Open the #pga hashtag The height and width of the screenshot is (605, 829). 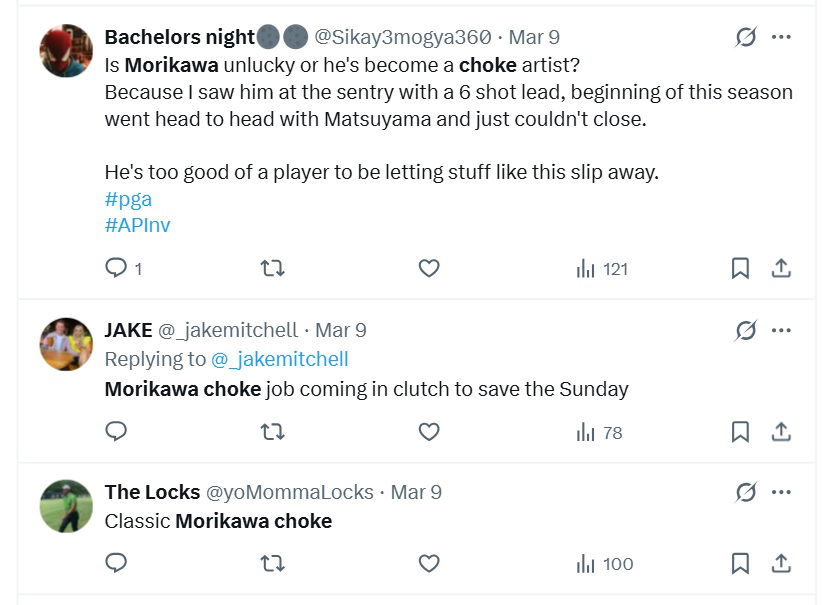(127, 198)
